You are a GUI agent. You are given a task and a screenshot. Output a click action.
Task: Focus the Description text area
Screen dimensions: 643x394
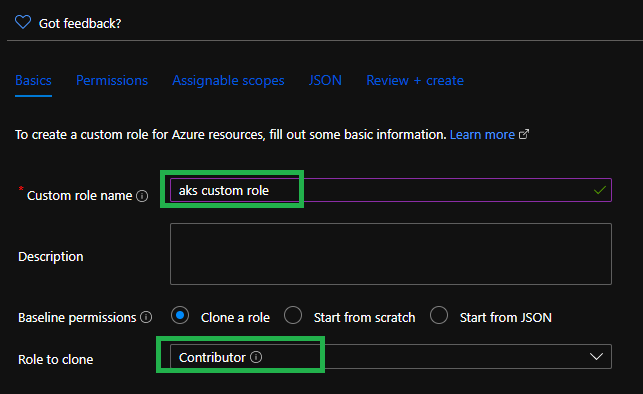coord(391,254)
